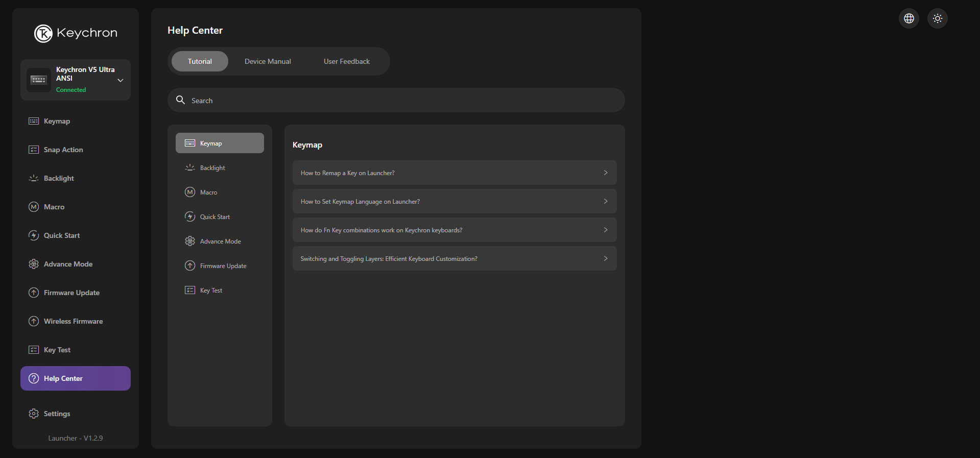The height and width of the screenshot is (458, 980).
Task: Switch to the Device Manual tab
Action: pyautogui.click(x=268, y=61)
